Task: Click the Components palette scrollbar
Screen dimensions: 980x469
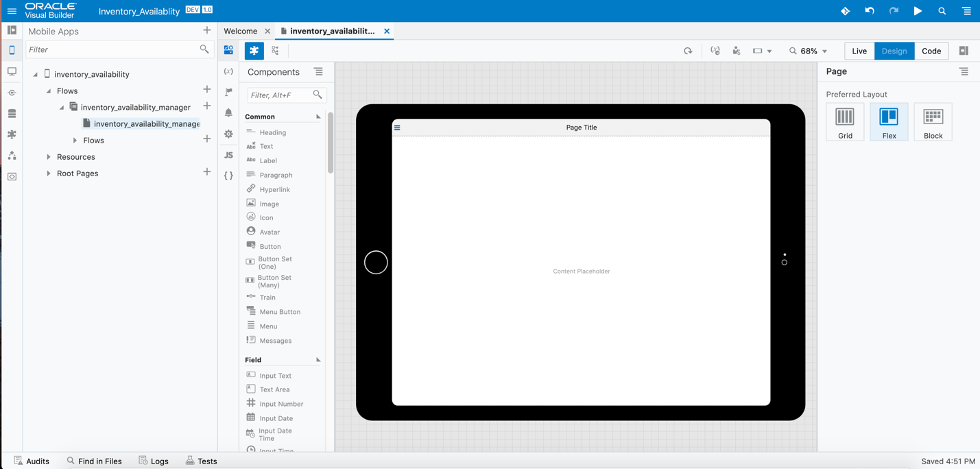Action: tap(331, 143)
